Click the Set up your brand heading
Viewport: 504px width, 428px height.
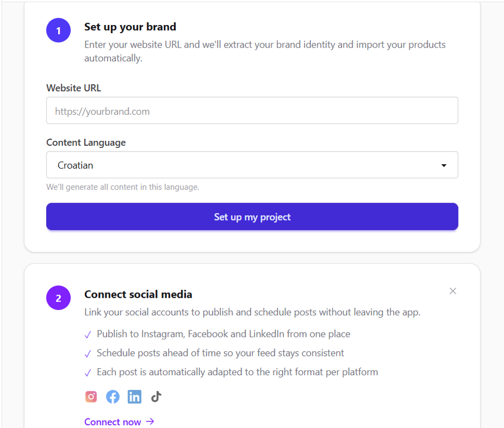pyautogui.click(x=130, y=27)
